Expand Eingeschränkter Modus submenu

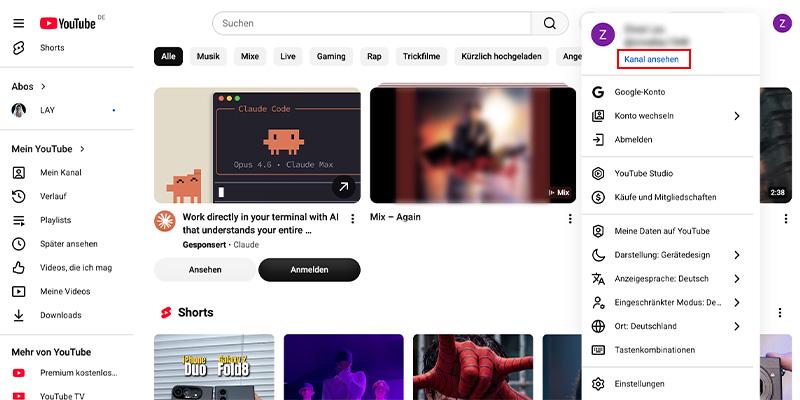tap(736, 303)
